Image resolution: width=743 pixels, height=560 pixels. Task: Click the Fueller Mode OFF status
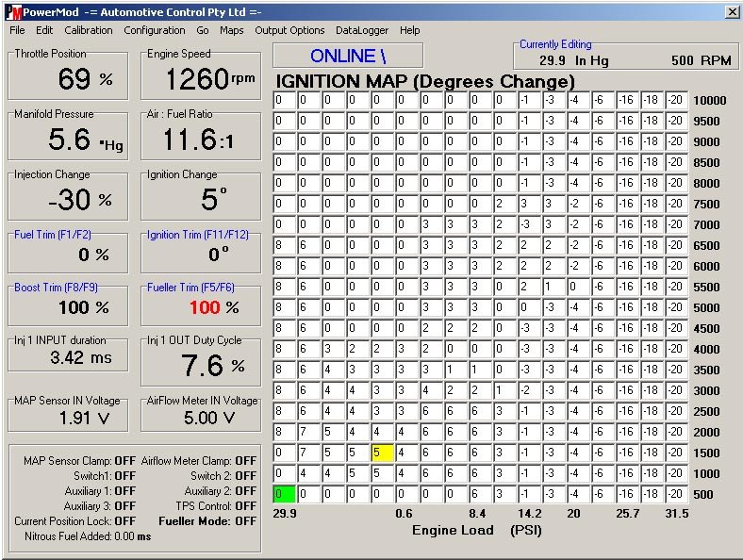pyautogui.click(x=246, y=521)
